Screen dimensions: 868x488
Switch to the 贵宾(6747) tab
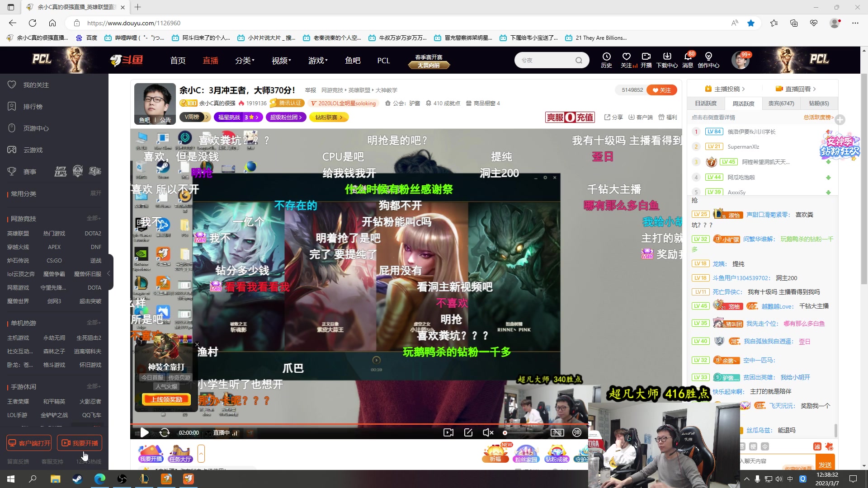coord(782,103)
